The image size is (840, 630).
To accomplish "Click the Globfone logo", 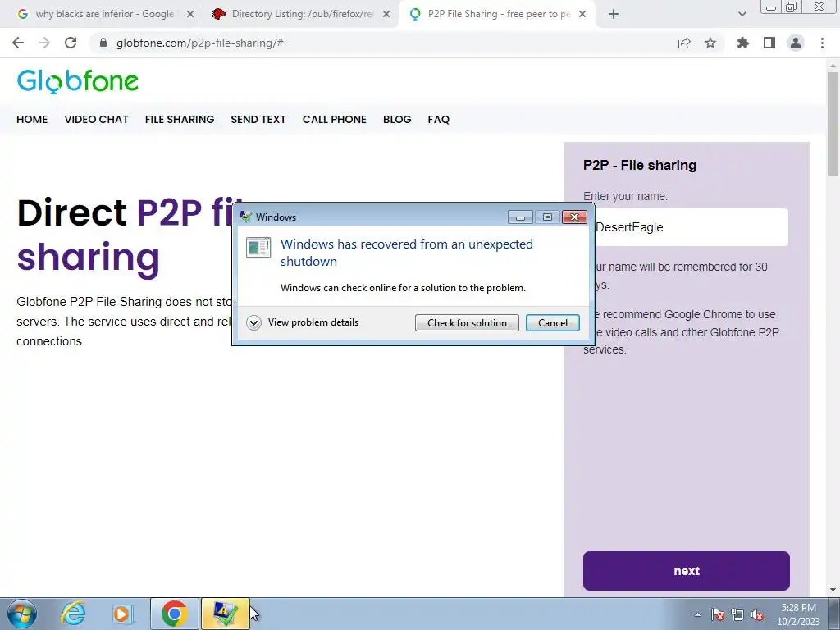I will (x=78, y=81).
